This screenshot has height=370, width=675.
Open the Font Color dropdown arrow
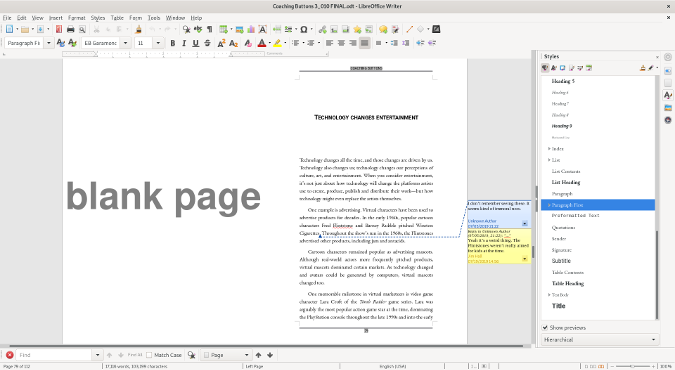pyautogui.click(x=269, y=43)
